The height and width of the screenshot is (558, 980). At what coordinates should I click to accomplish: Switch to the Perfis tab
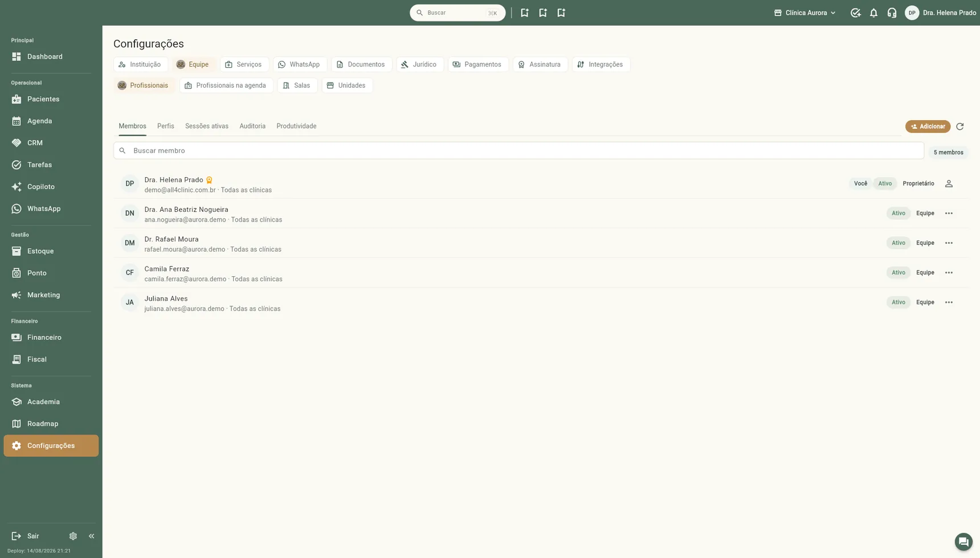click(166, 126)
